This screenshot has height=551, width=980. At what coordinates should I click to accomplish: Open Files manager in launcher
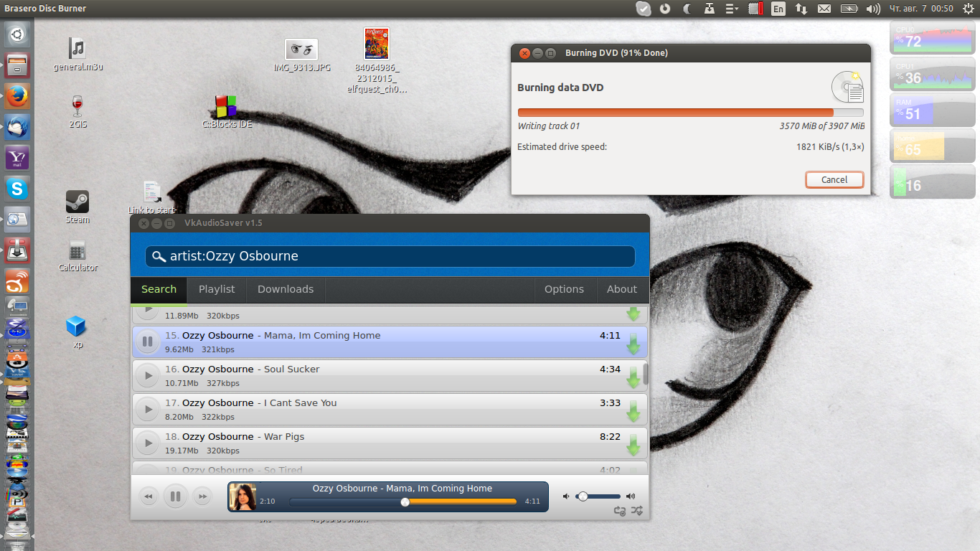click(x=17, y=65)
